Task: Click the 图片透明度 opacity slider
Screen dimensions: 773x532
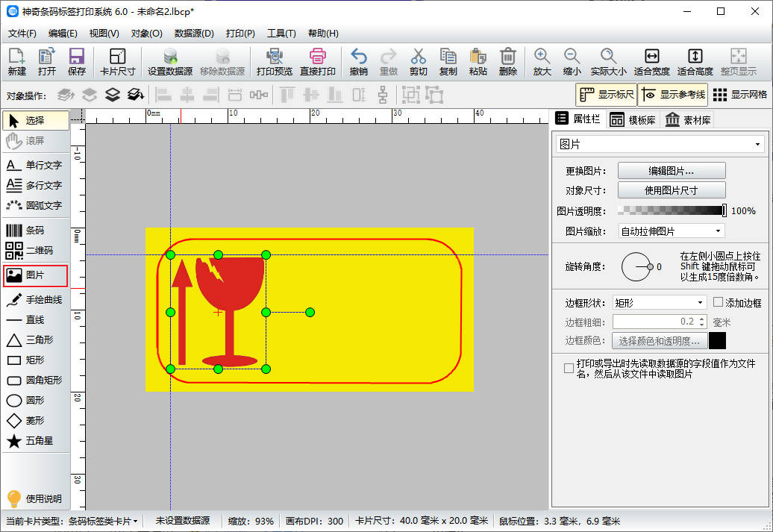Action: point(672,211)
